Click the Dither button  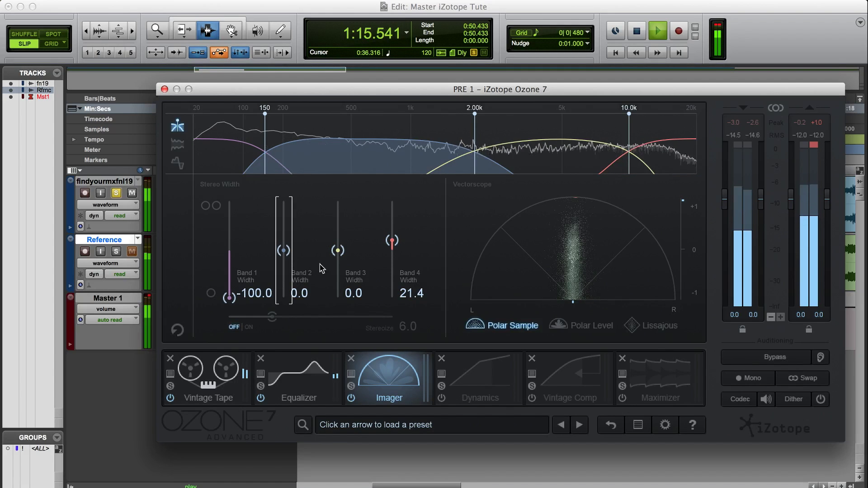[793, 399]
